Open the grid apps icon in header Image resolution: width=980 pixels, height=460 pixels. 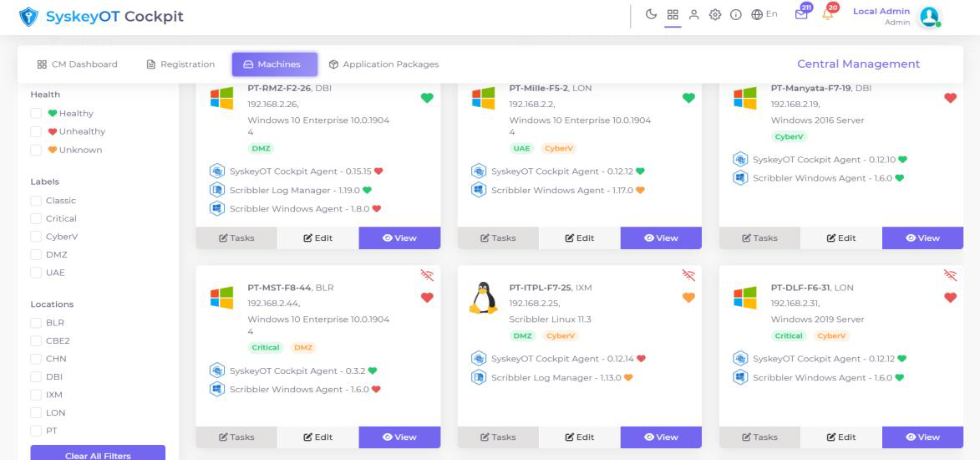click(673, 14)
